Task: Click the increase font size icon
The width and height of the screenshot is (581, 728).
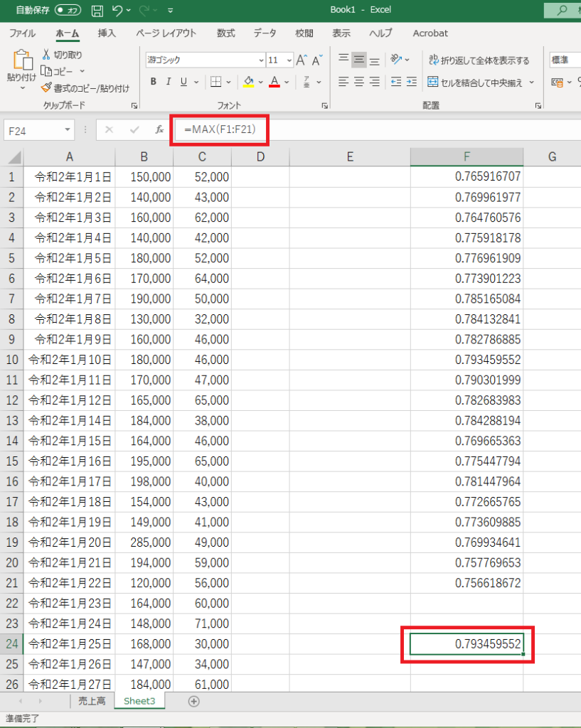Action: (302, 60)
